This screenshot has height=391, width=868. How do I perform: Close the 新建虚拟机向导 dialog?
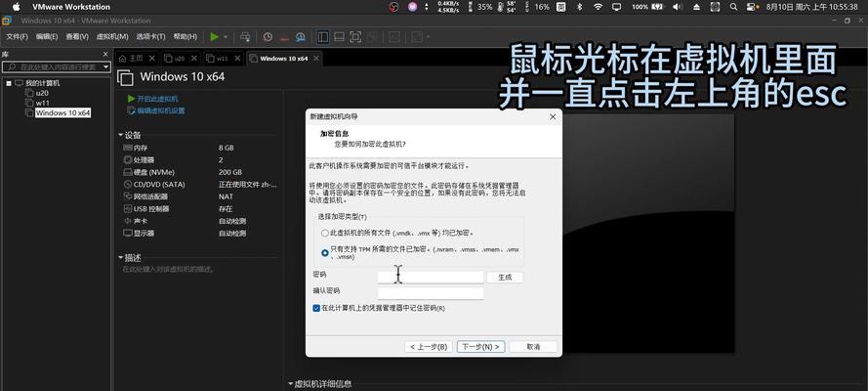(x=553, y=117)
